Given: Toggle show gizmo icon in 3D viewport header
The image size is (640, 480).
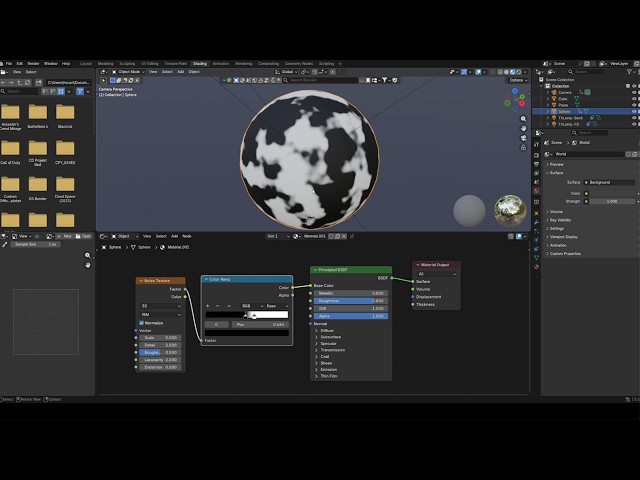Looking at the screenshot, I should 464,72.
